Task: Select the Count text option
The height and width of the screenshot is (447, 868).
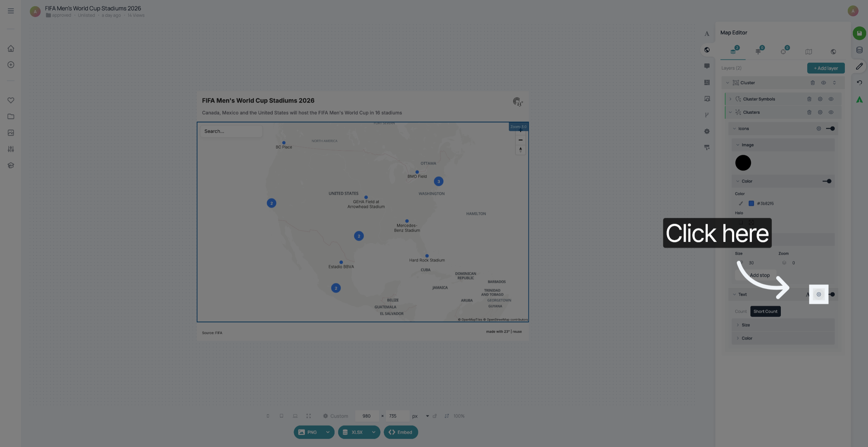Action: point(741,312)
